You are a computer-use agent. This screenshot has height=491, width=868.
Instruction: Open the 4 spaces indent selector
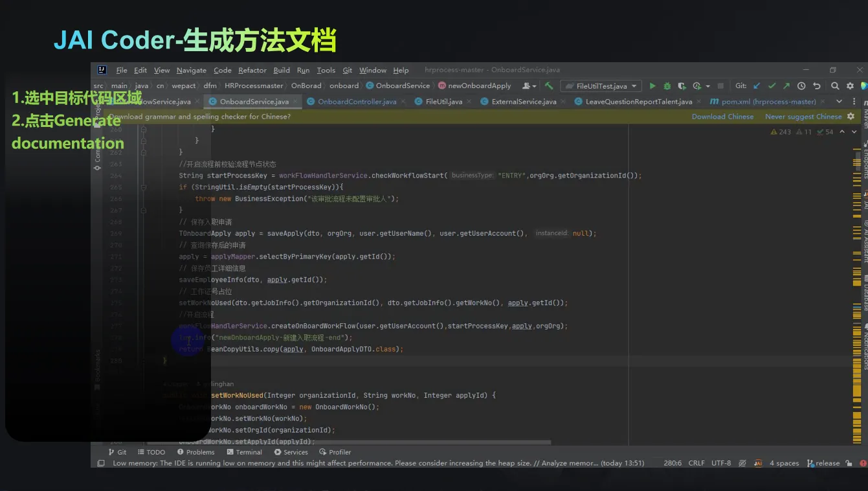point(784,463)
